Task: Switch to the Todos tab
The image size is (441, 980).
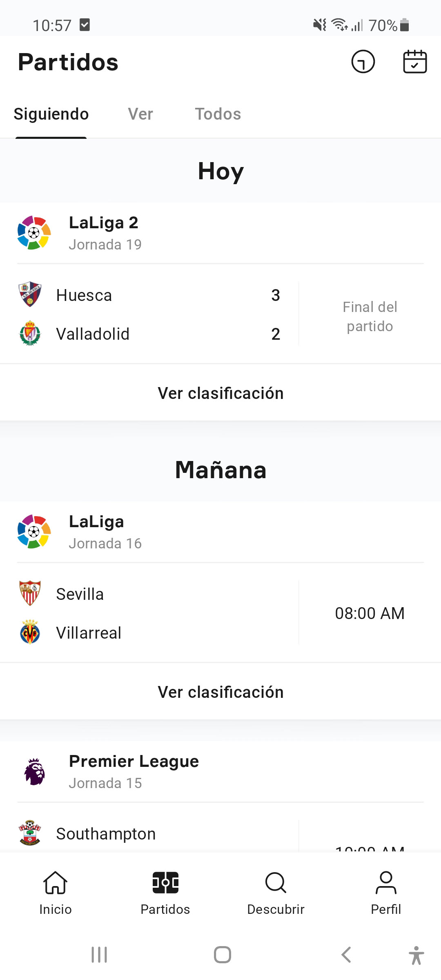Action: [218, 114]
